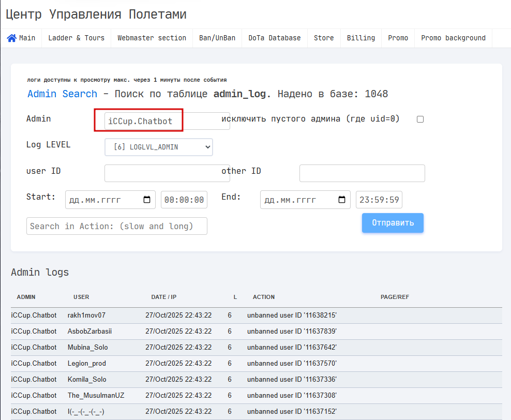Click action unbanned user ID '11637570'

click(292, 363)
